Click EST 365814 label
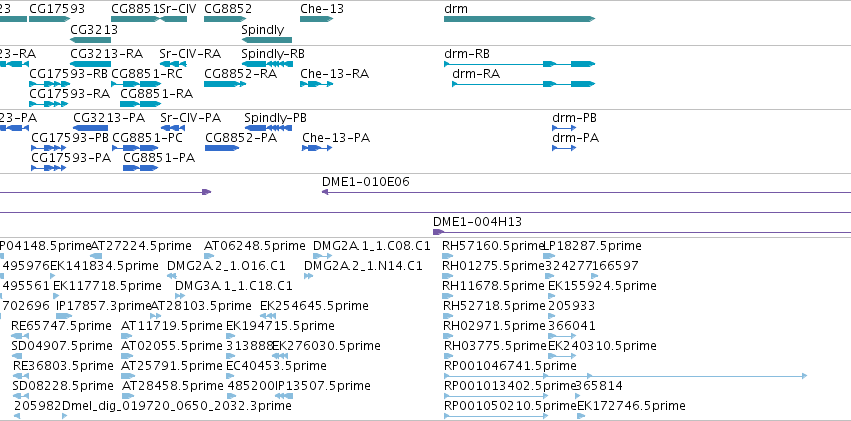The height and width of the screenshot is (421, 851). click(599, 386)
